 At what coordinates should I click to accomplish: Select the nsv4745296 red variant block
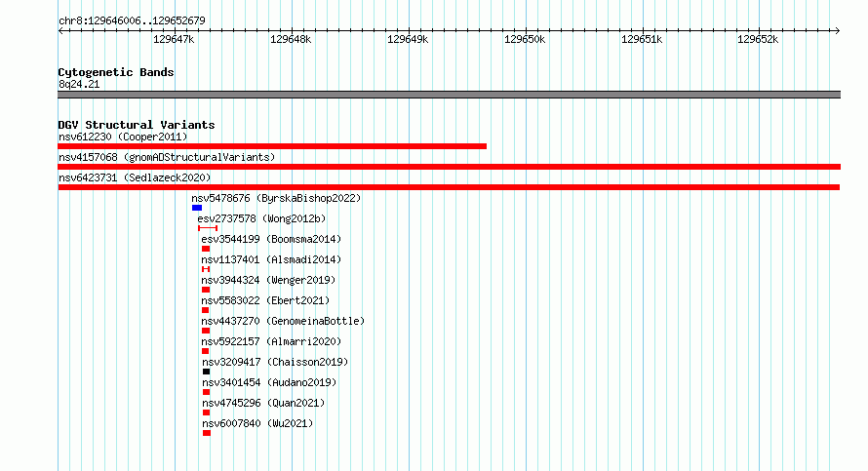pyautogui.click(x=207, y=412)
